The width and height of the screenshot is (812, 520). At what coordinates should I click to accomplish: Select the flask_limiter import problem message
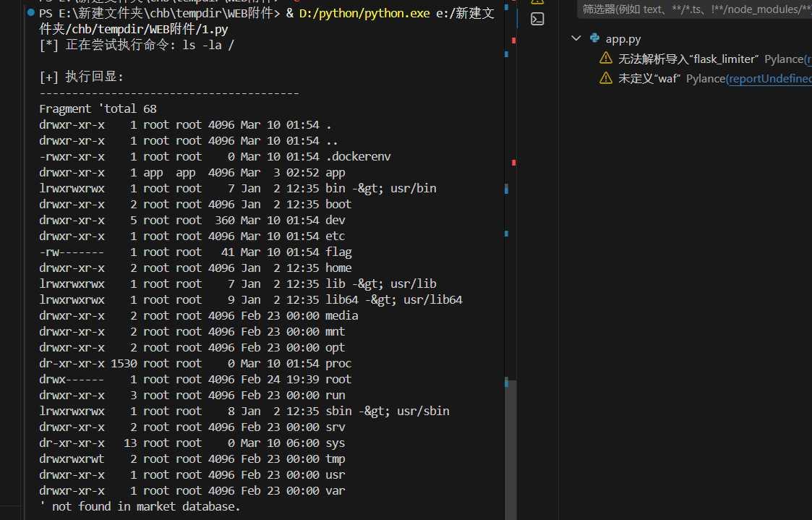pyautogui.click(x=688, y=59)
